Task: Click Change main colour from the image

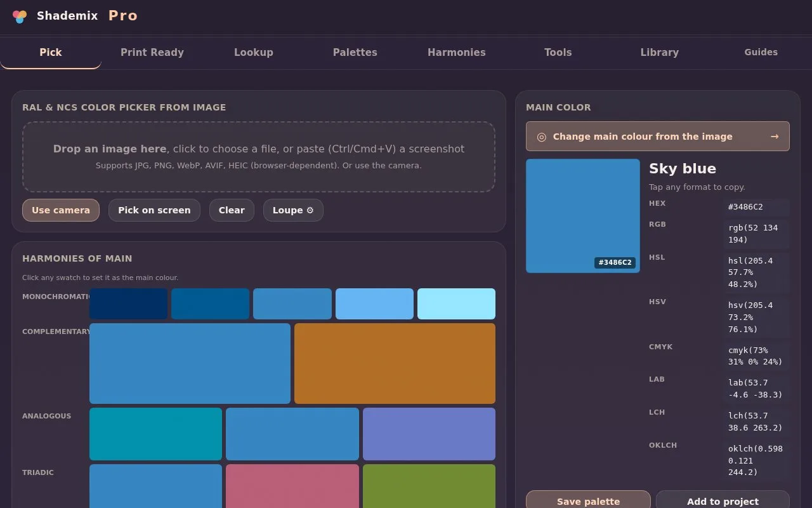Action: pos(658,137)
